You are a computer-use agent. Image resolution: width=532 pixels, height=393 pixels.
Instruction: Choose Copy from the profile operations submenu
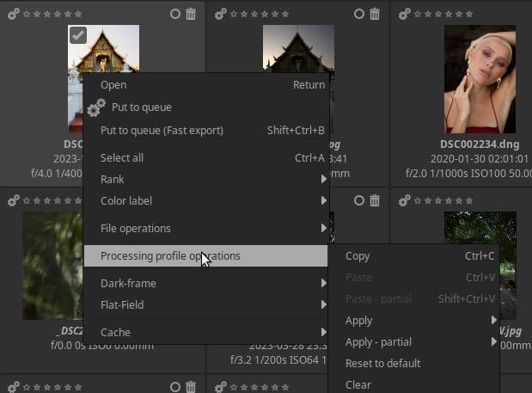pyautogui.click(x=358, y=255)
